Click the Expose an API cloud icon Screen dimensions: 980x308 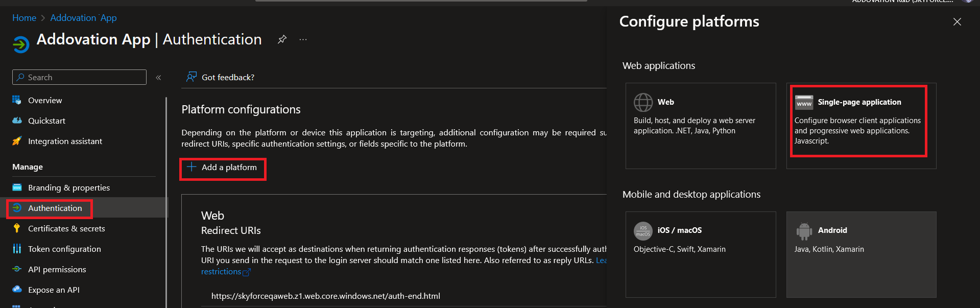click(17, 289)
